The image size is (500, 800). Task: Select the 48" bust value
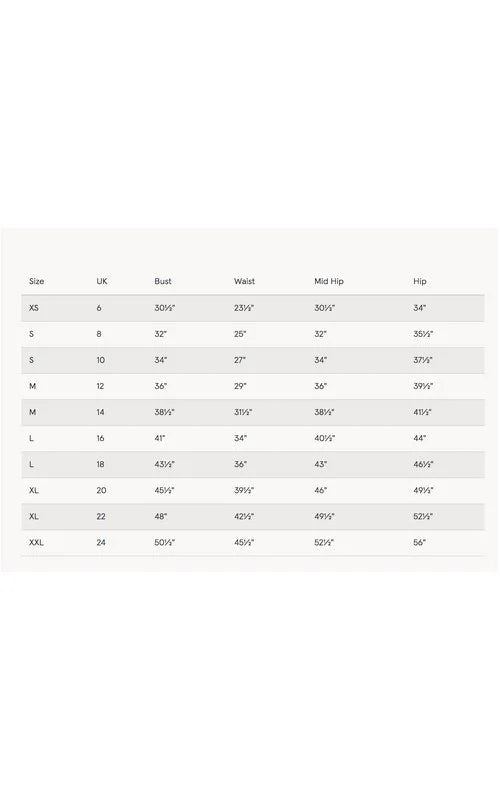pos(161,516)
